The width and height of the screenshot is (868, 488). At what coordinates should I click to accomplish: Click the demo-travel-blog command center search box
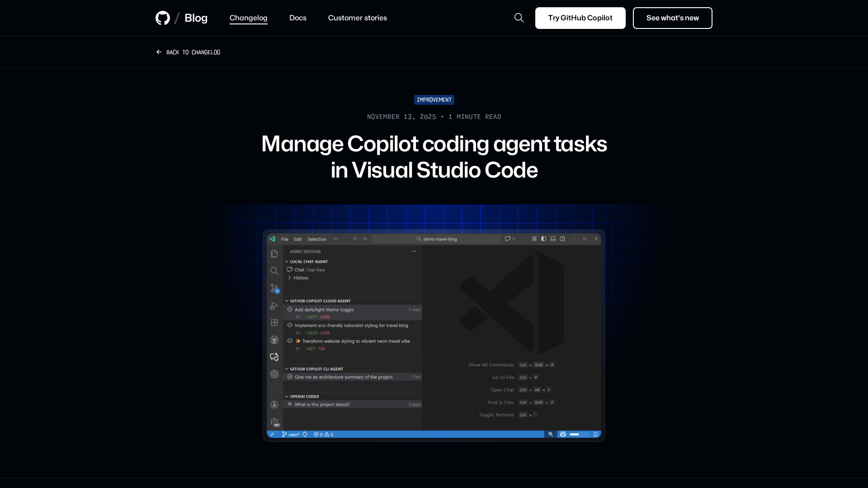pos(436,239)
